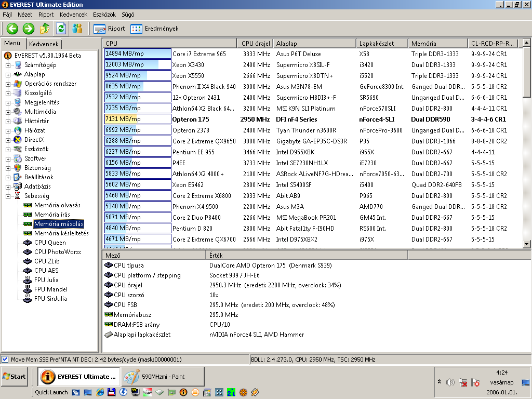
Task: Click the volume speaker tray icon
Action: [x=450, y=383]
